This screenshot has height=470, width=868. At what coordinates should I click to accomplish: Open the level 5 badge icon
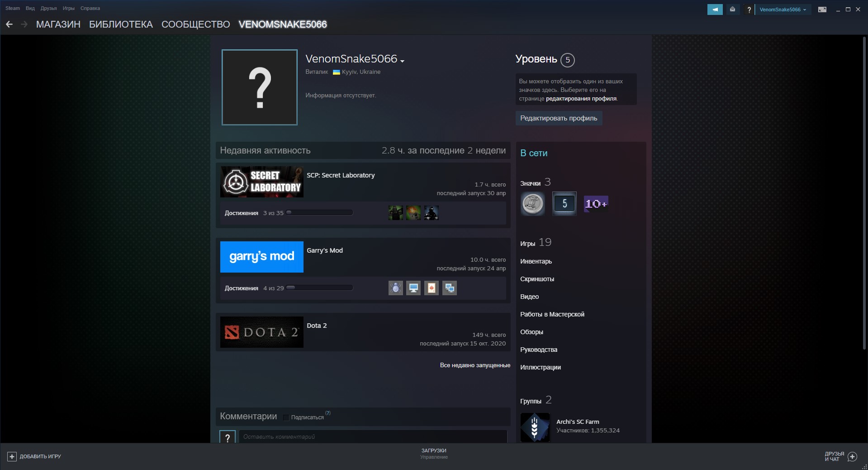(x=564, y=204)
